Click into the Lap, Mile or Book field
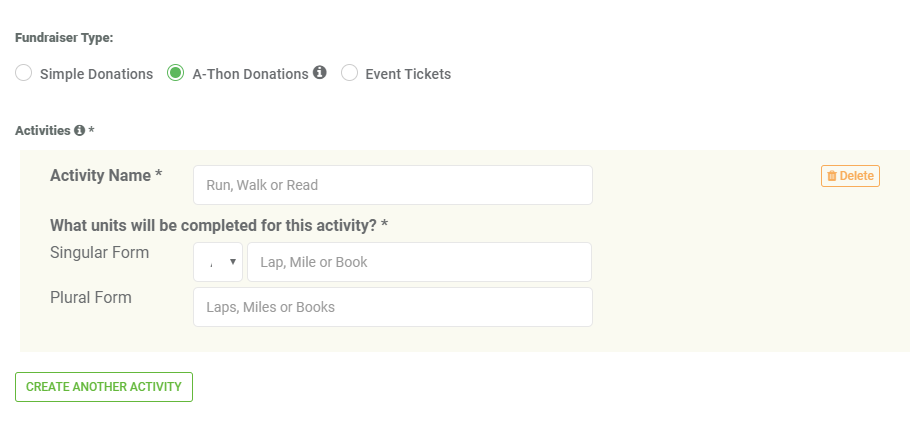 click(x=419, y=262)
